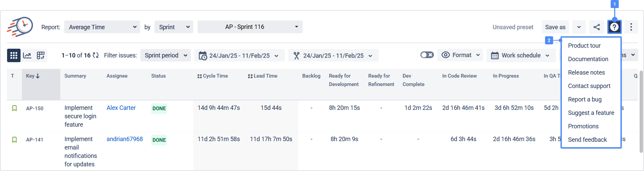Open the AP - Sprint 116 dropdown
Screen dimensions: 644x171
[250, 27]
